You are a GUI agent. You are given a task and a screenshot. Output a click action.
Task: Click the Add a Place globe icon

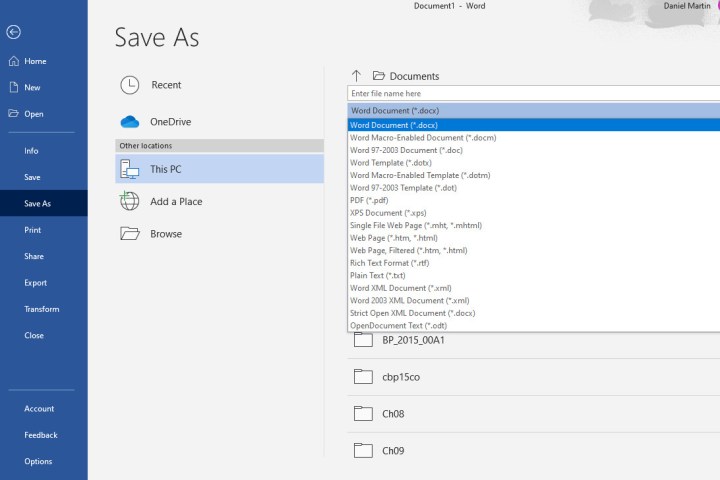[130, 201]
